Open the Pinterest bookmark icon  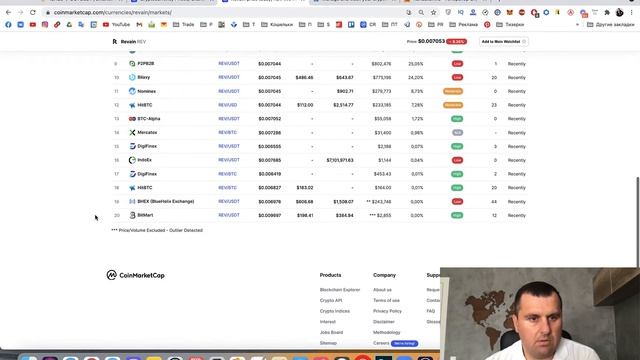tap(487, 24)
